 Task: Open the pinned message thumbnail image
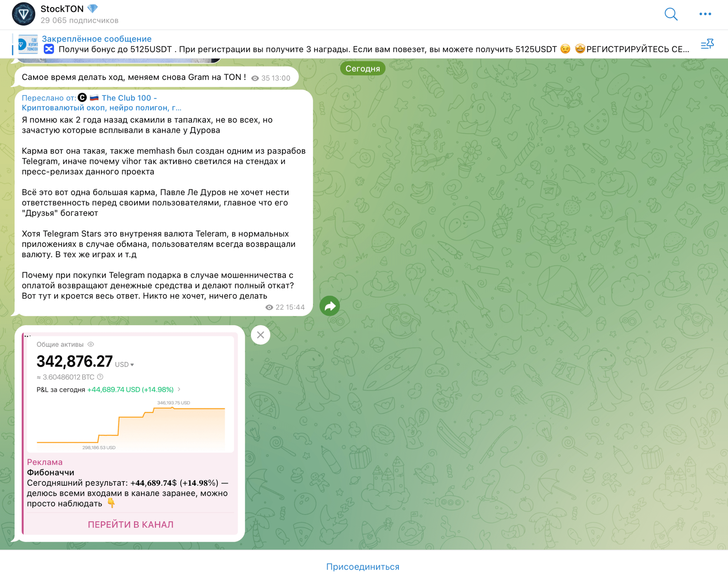[x=28, y=44]
